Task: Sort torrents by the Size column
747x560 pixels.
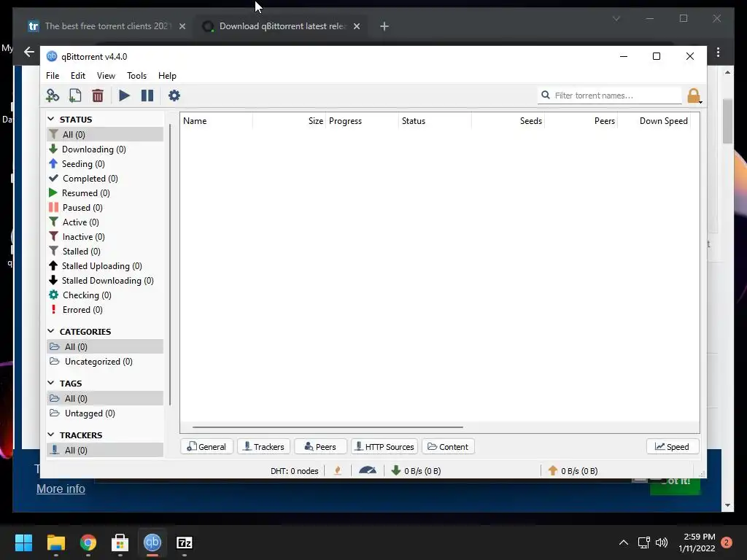Action: point(289,121)
